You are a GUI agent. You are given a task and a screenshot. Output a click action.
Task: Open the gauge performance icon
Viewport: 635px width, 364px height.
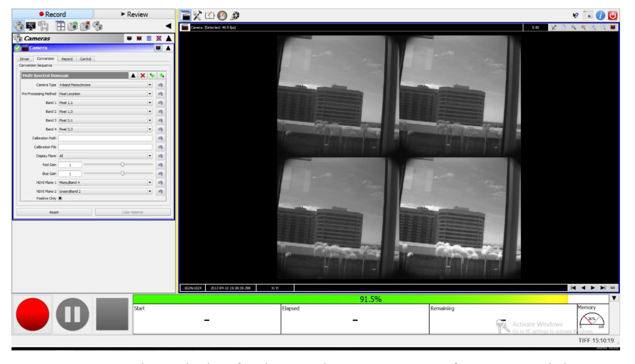[x=222, y=15]
